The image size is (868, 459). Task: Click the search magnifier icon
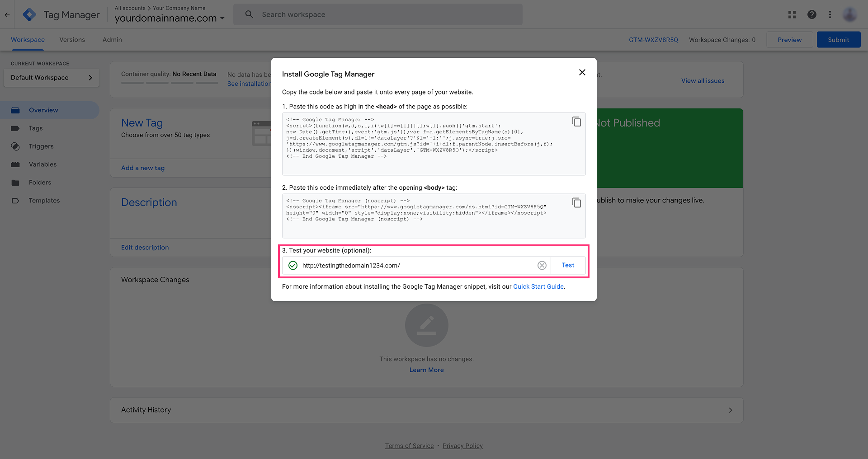point(249,14)
